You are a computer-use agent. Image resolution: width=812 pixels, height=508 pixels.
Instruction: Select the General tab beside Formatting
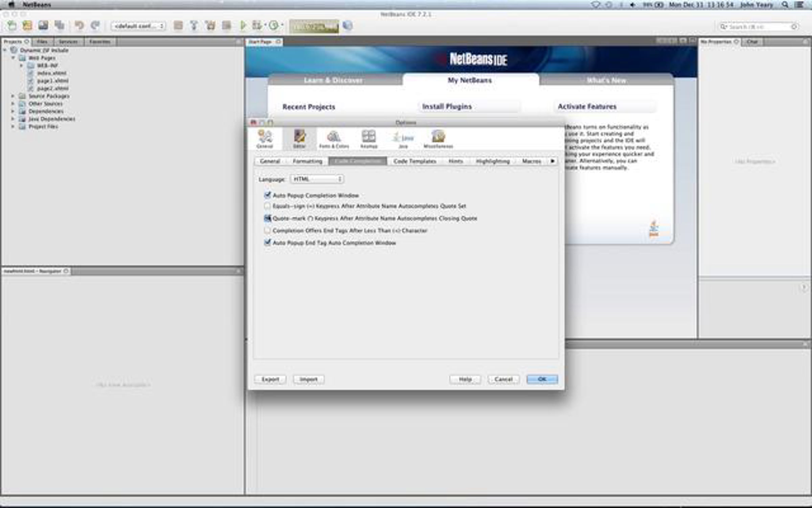click(270, 161)
